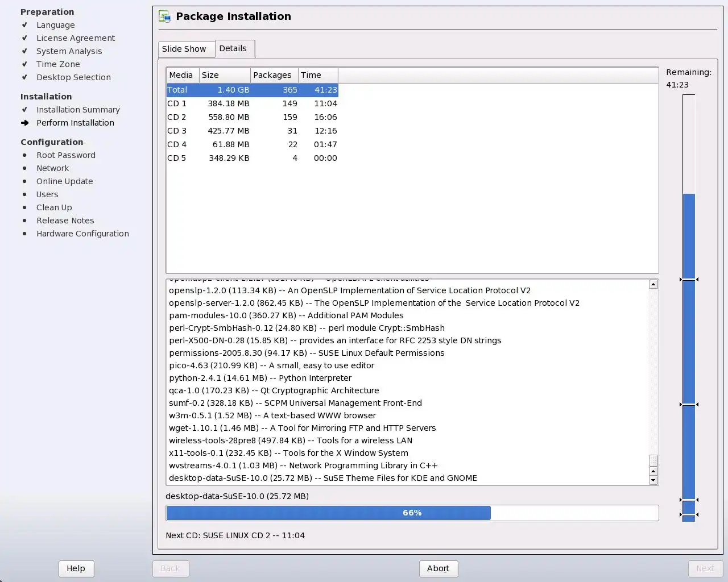Click the Help button

[76, 568]
